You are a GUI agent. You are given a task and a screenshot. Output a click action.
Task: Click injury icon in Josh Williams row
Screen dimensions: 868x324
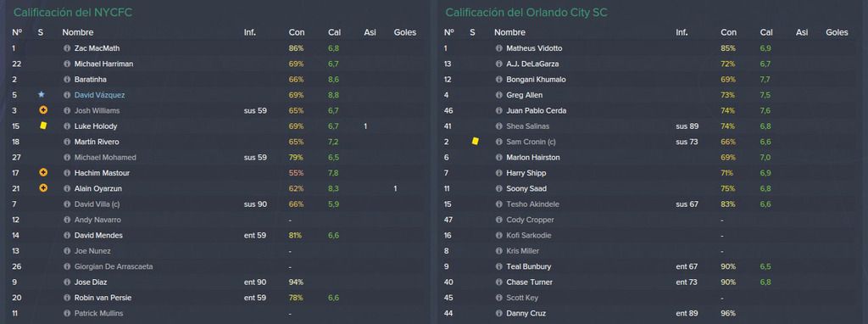(x=43, y=110)
